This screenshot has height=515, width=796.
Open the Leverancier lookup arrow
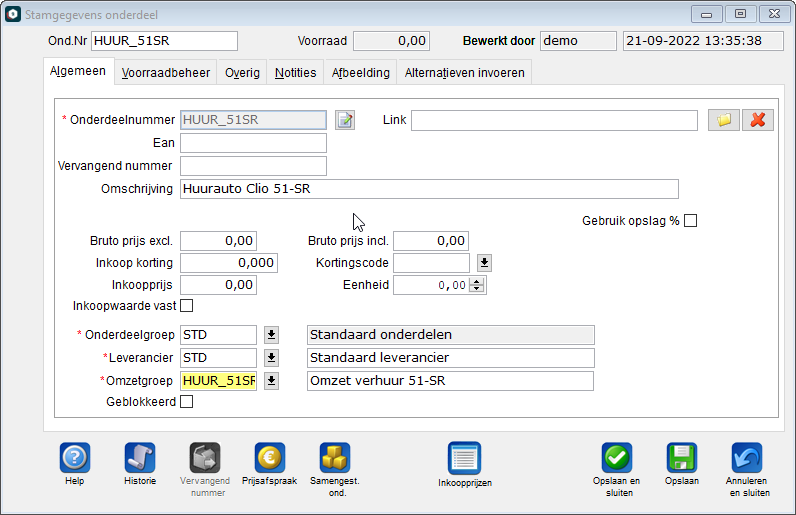272,358
